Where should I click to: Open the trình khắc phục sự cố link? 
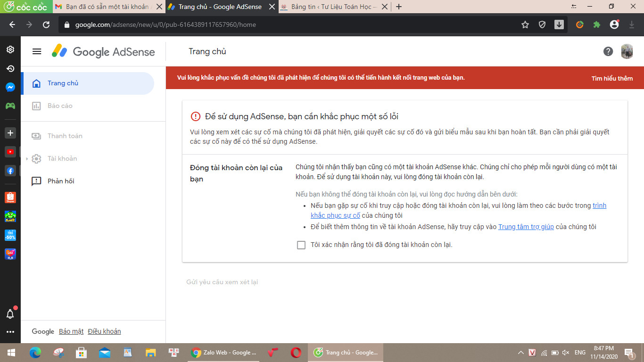[x=458, y=211]
